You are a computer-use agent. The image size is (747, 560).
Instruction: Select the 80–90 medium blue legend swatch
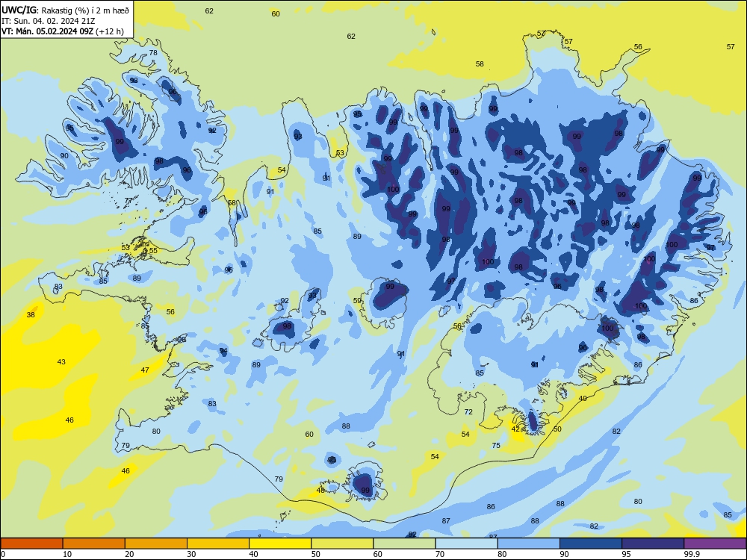pos(529,544)
